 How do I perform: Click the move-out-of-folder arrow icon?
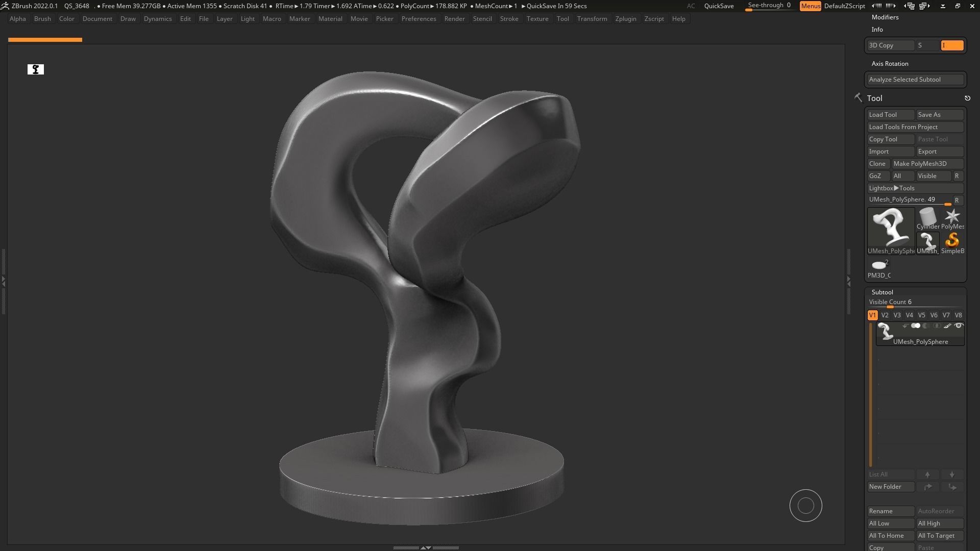tap(952, 487)
